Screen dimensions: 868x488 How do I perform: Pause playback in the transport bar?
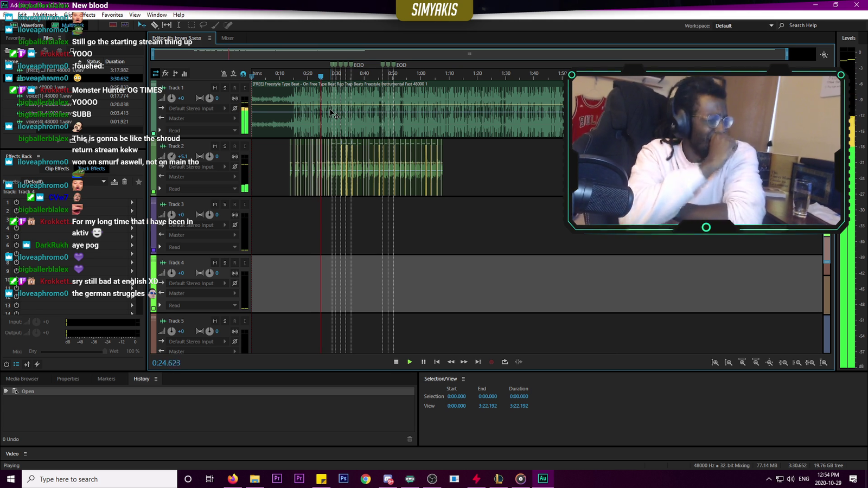coord(424,362)
